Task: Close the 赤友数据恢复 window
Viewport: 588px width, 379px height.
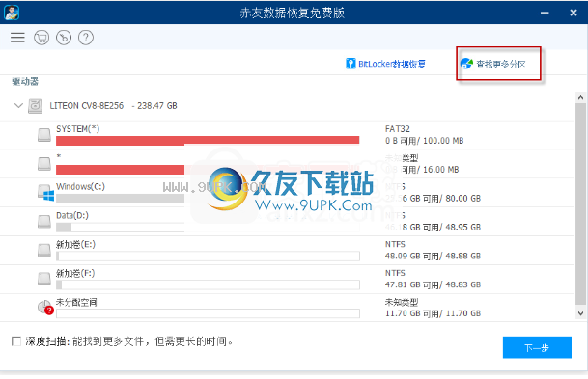Action: pos(574,13)
